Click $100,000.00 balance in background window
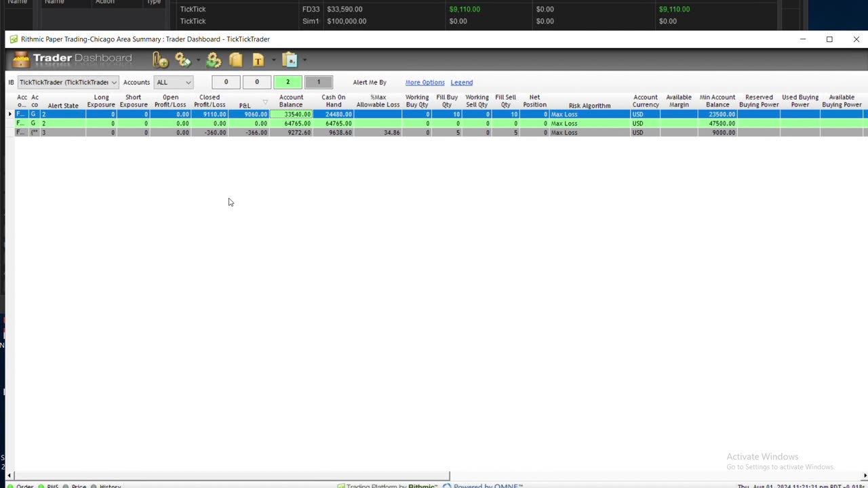The height and width of the screenshot is (488, 868). click(x=347, y=21)
